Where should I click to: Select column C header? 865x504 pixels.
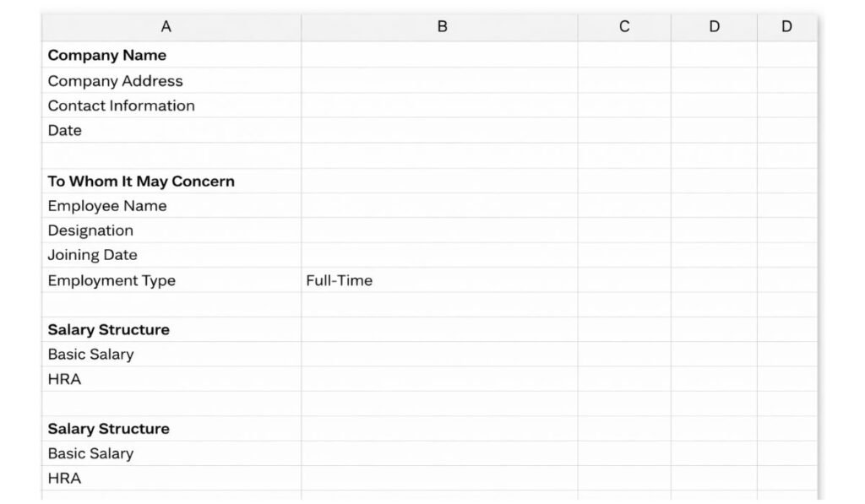tap(623, 26)
